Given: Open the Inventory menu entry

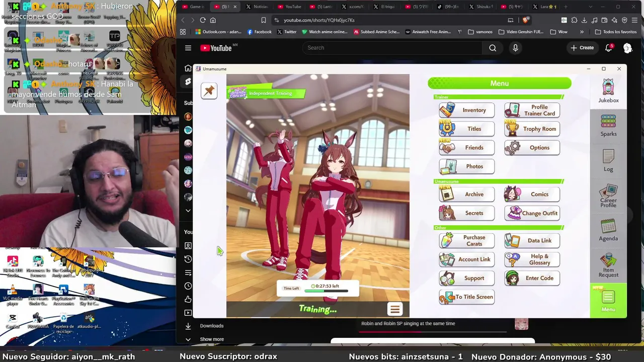Looking at the screenshot, I should point(466,110).
